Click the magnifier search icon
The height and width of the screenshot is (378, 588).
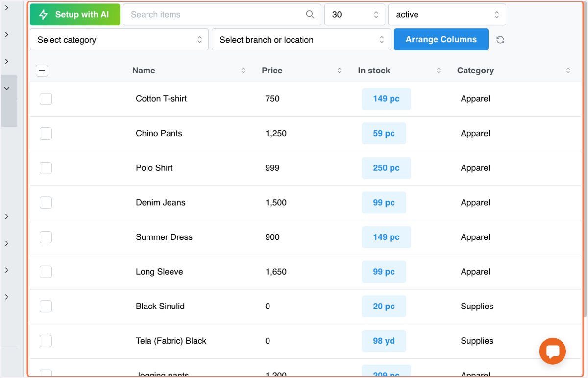(x=310, y=15)
